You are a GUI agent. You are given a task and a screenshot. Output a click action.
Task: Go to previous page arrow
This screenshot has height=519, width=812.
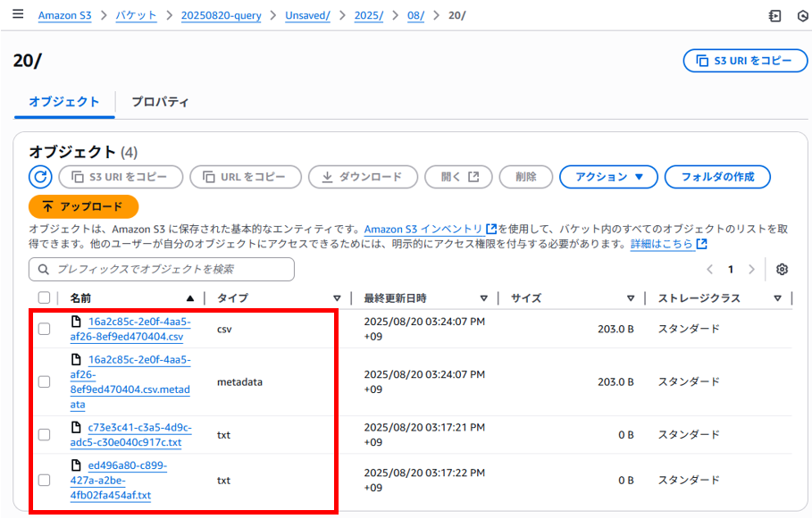click(710, 270)
